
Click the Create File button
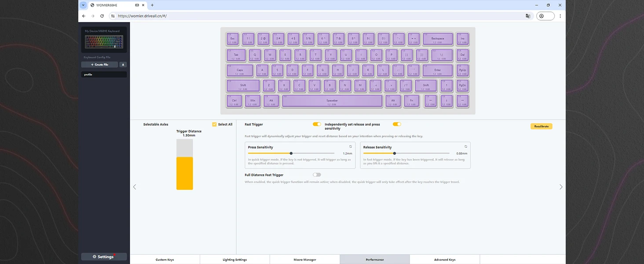click(99, 65)
